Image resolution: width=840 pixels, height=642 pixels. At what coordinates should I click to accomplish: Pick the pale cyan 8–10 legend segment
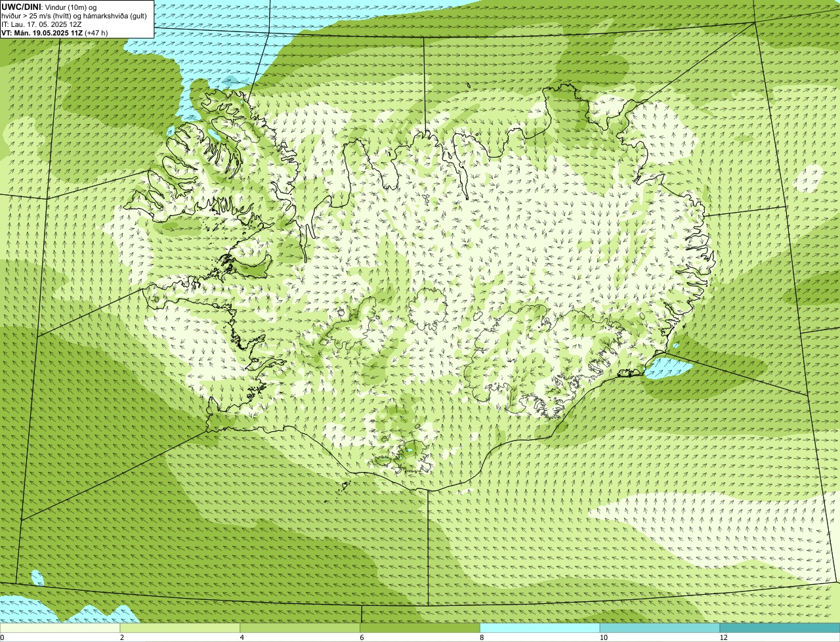pos(540,628)
